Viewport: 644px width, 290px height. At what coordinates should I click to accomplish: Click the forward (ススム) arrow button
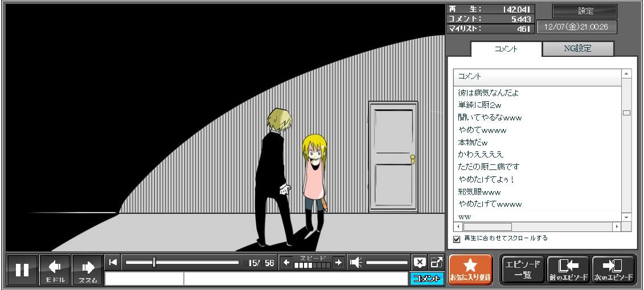click(88, 270)
